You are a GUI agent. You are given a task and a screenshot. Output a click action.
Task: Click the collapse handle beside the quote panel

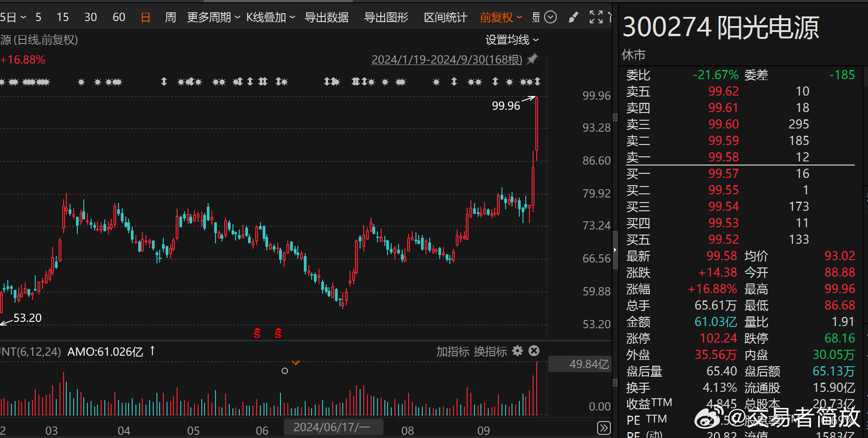coord(615,250)
